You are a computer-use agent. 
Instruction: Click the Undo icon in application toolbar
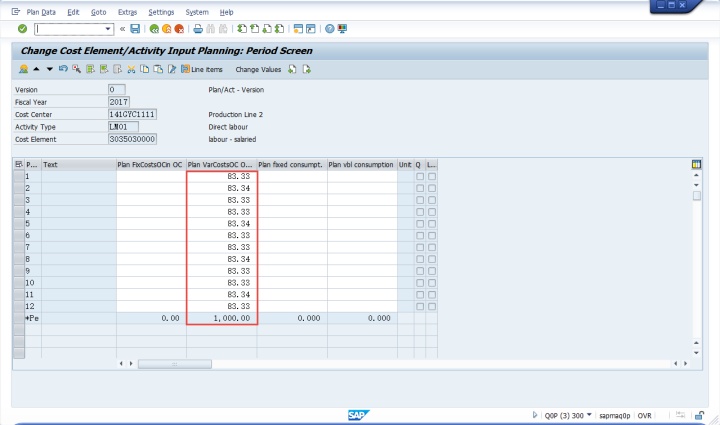coord(63,69)
